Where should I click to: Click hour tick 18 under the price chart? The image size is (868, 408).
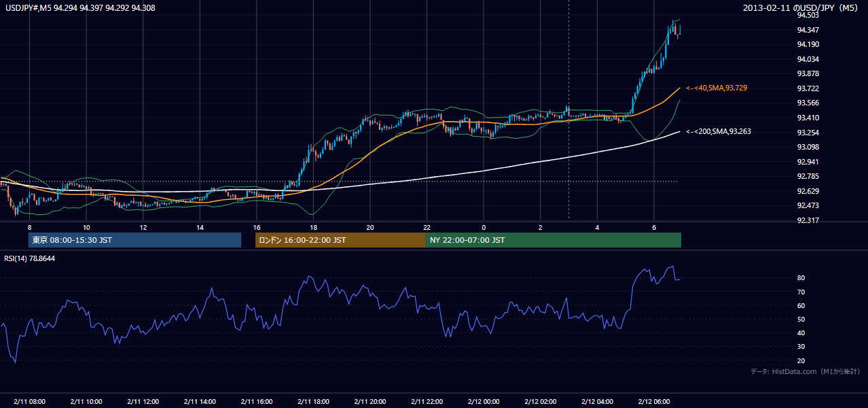313,227
